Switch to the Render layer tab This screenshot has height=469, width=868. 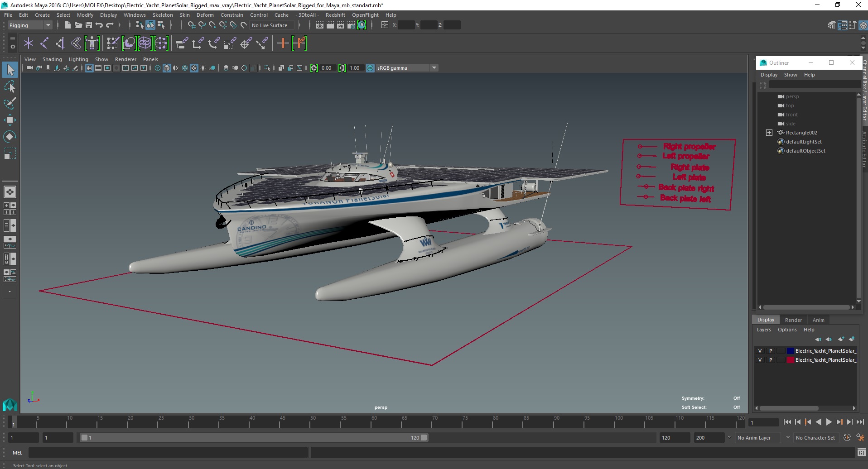point(793,320)
